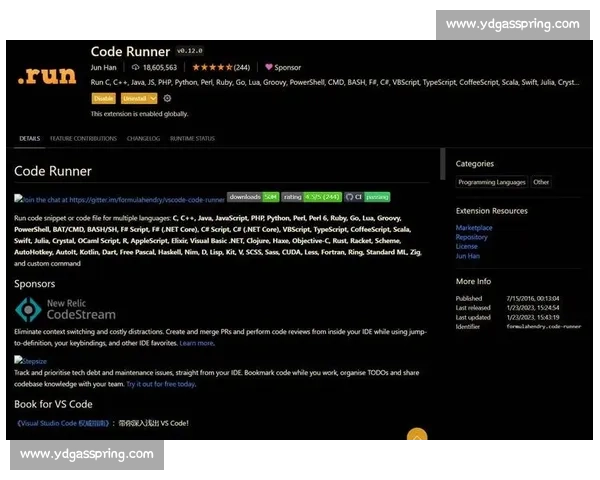Click the broken Stepsize image icon
This screenshot has width=600, height=480.
click(18, 360)
